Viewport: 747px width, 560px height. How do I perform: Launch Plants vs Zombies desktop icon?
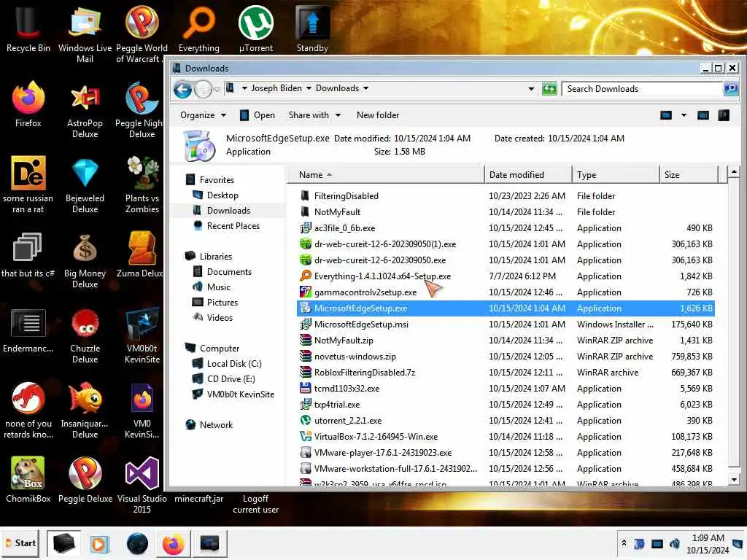pos(142,184)
